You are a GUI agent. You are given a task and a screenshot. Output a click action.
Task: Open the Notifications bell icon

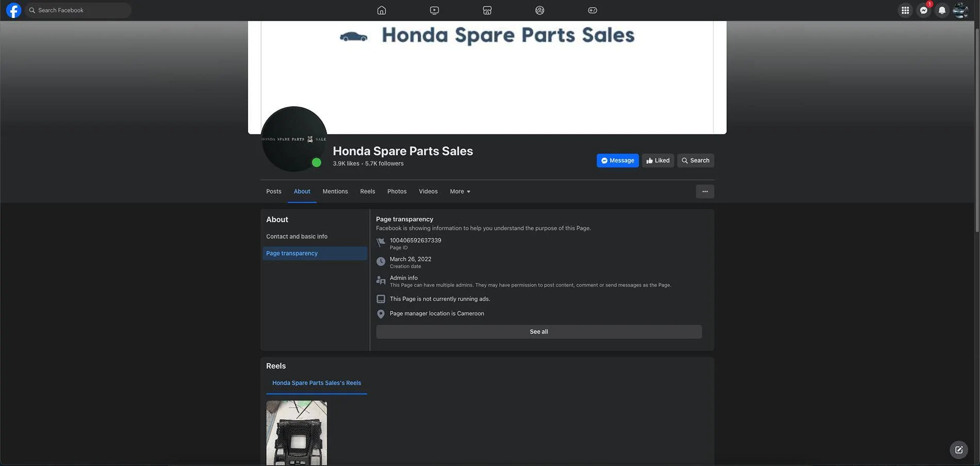coord(941,10)
